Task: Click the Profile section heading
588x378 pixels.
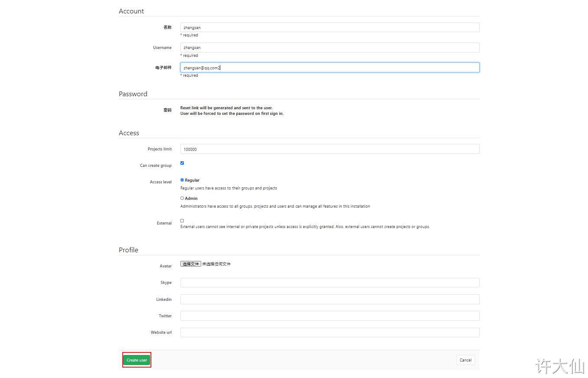Action: (128, 250)
